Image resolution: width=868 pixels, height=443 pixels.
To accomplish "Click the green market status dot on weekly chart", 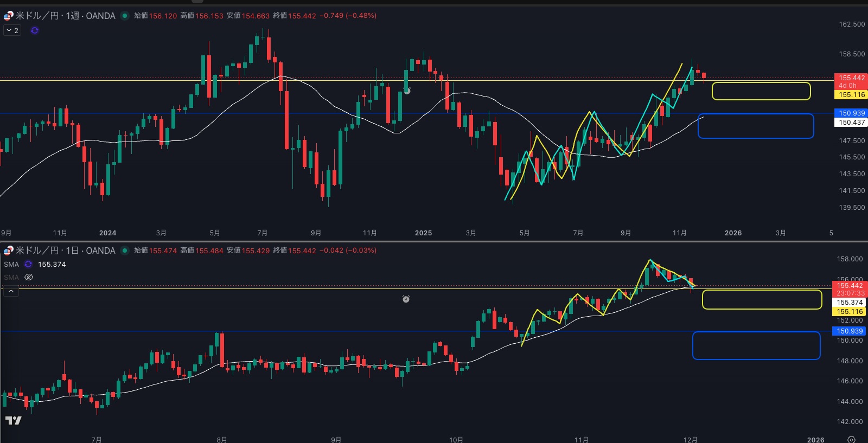I will point(125,16).
